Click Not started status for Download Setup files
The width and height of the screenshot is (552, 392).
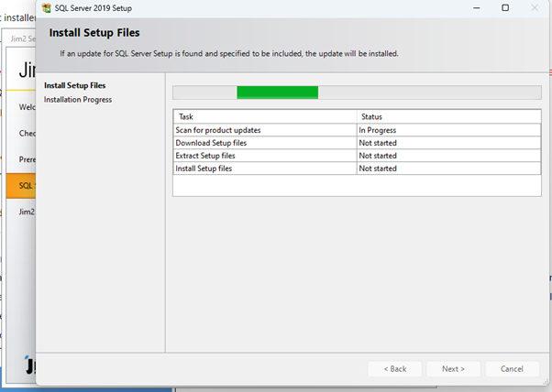(x=449, y=143)
